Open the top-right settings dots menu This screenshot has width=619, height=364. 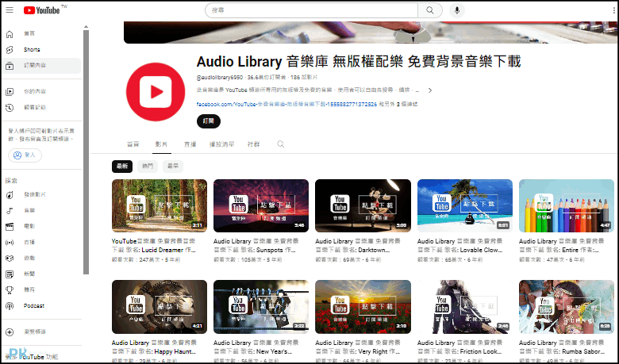coord(614,10)
